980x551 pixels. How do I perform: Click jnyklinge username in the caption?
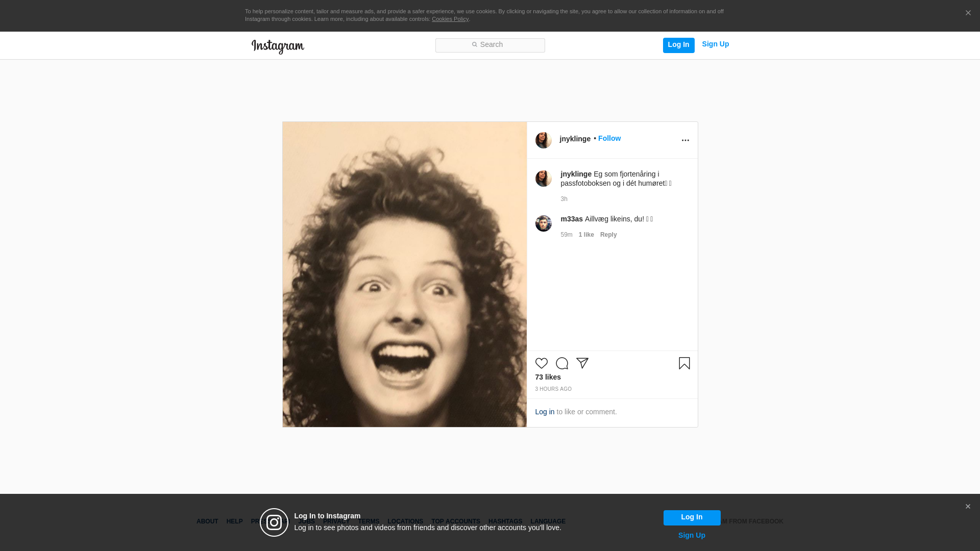[x=576, y=174]
